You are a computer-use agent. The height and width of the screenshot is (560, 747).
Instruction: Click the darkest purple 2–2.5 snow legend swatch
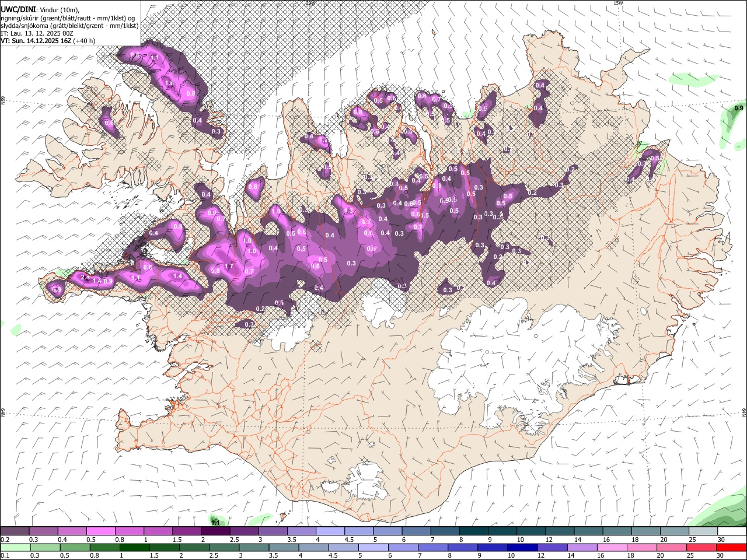tap(215, 531)
